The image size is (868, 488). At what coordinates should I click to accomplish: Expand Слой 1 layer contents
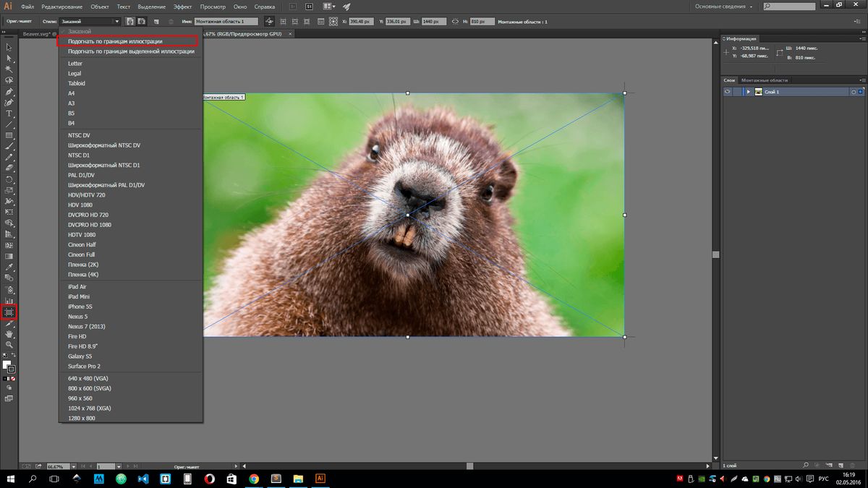point(748,92)
